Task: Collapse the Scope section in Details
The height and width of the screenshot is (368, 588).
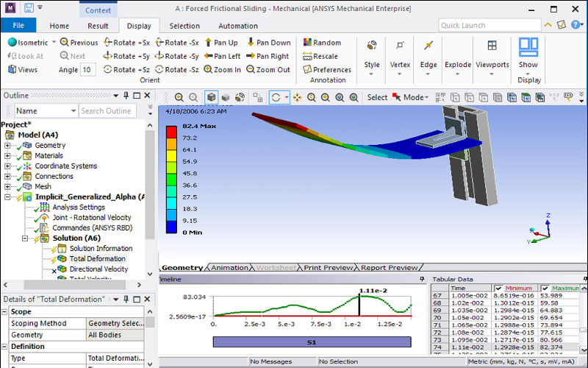Action: click(4, 311)
